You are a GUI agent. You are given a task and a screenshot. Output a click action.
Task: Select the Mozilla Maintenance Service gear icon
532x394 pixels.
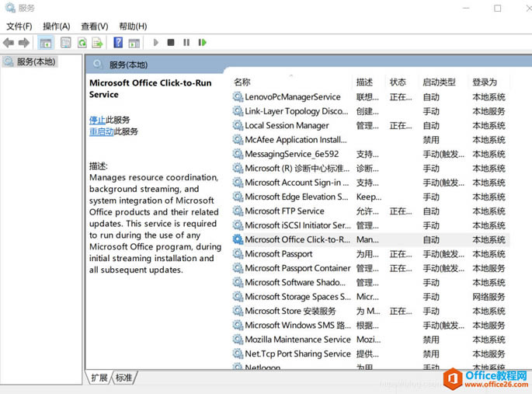pyautogui.click(x=238, y=340)
